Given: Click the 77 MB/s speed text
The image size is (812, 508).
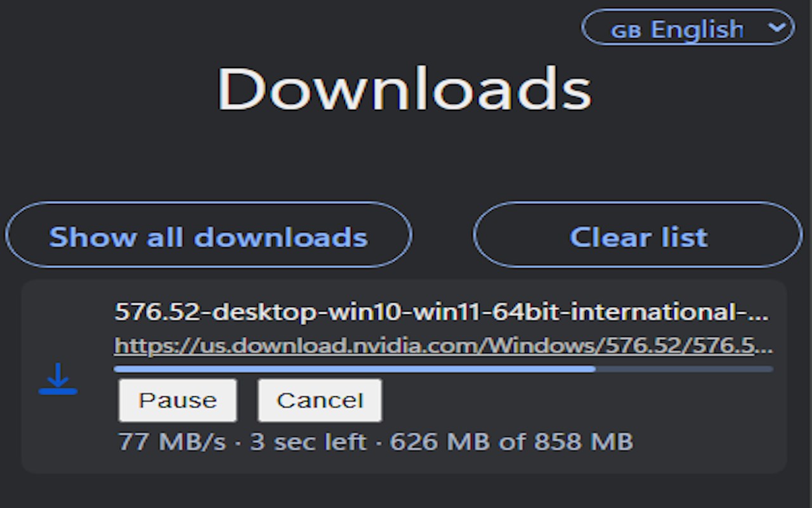Looking at the screenshot, I should point(172,442).
